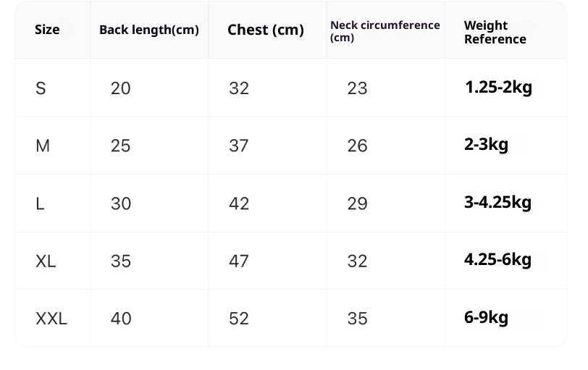This screenshot has width=588, height=370.
Task: Click the 6-9kg weight cell
Action: (x=486, y=317)
